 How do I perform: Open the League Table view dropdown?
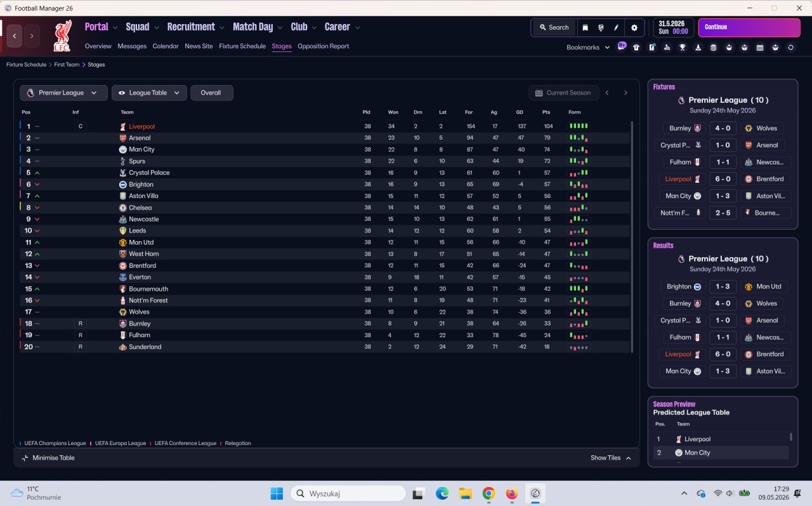(149, 93)
